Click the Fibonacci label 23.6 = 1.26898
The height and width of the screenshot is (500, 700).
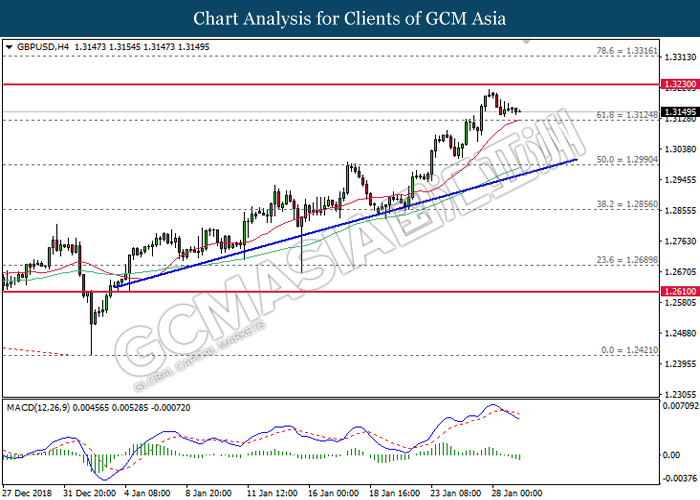(x=627, y=260)
